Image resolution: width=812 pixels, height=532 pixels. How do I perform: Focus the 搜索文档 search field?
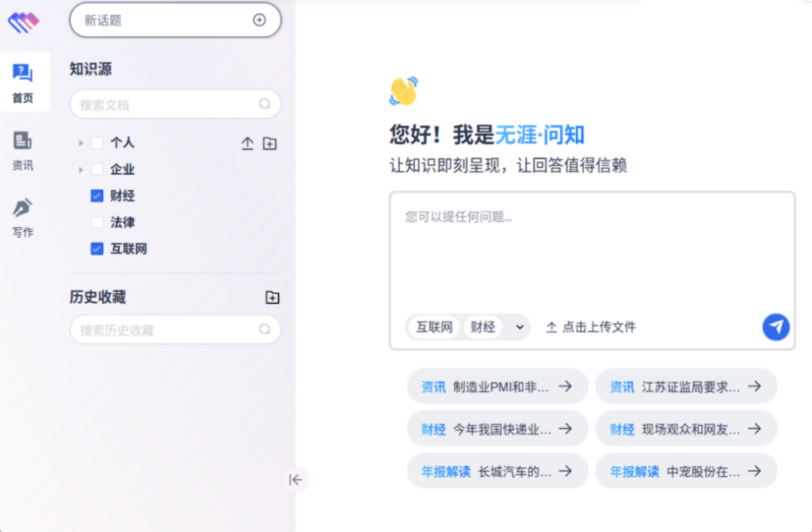coord(175,105)
